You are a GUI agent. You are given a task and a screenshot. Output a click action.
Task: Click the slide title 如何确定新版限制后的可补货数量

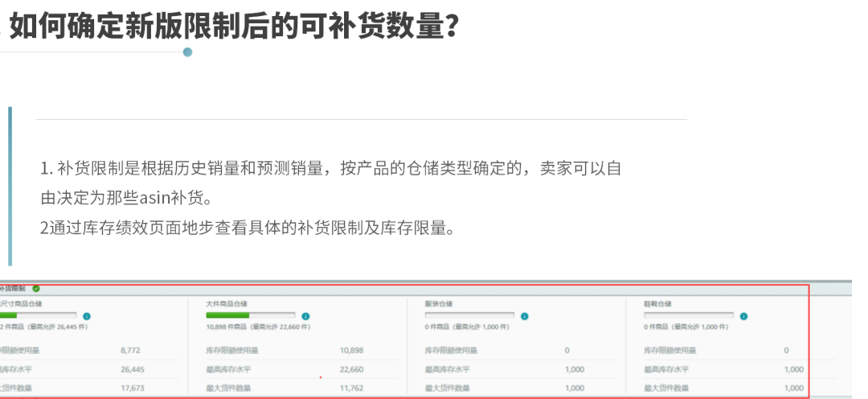click(x=234, y=26)
